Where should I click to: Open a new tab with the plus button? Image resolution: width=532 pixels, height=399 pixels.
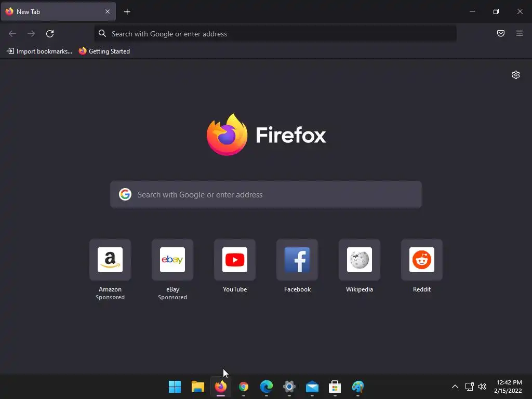coord(127,12)
